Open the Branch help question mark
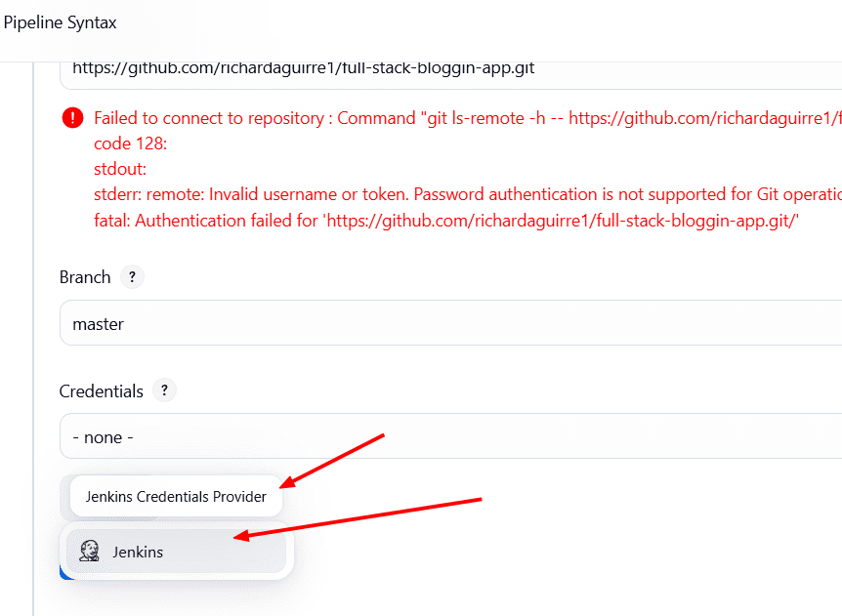Screen dimensions: 842x616 (x=132, y=277)
